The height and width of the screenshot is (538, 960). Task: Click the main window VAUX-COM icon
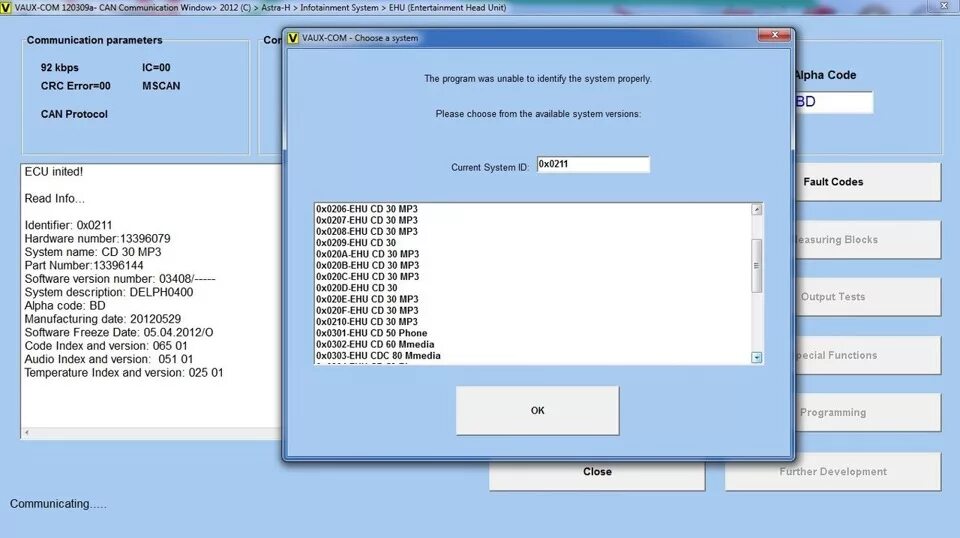coord(6,7)
